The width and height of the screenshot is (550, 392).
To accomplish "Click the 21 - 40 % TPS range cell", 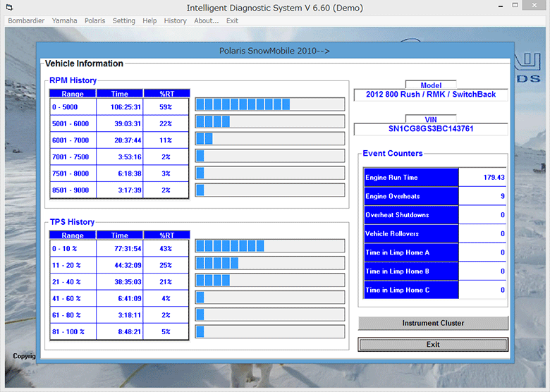I will point(73,282).
